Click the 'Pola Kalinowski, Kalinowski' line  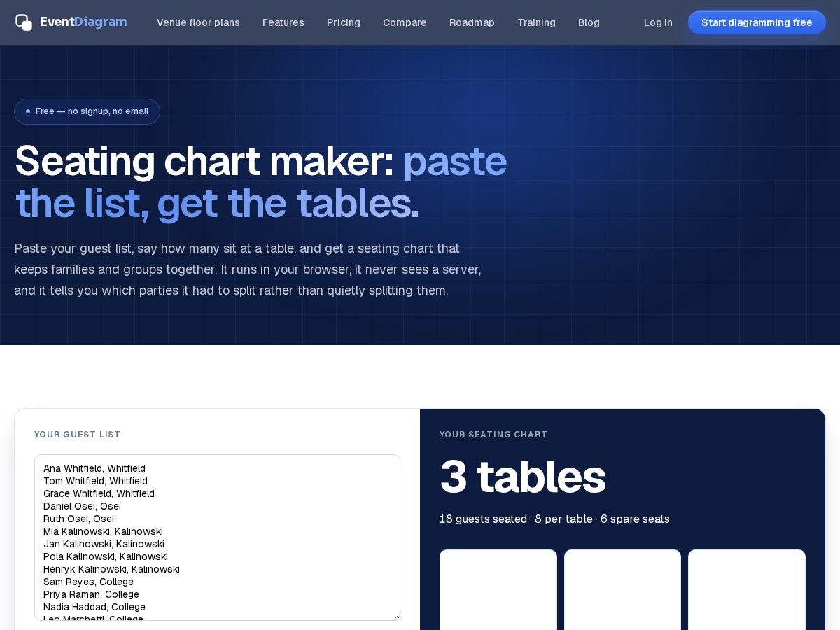tap(106, 556)
